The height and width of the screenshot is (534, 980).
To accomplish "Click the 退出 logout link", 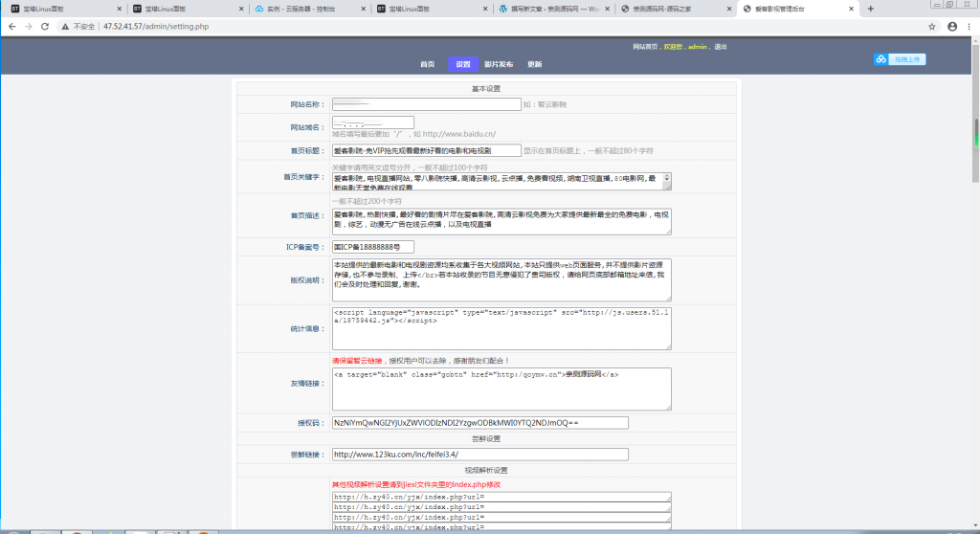I will (721, 46).
